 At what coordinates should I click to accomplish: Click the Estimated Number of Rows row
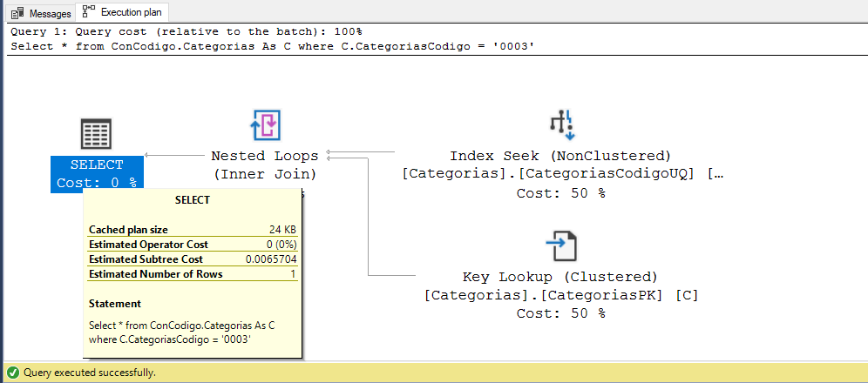(193, 274)
